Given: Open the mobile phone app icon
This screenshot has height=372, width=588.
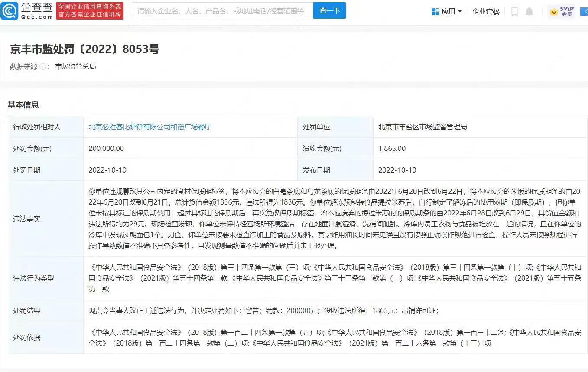Looking at the screenshot, I should [514, 12].
